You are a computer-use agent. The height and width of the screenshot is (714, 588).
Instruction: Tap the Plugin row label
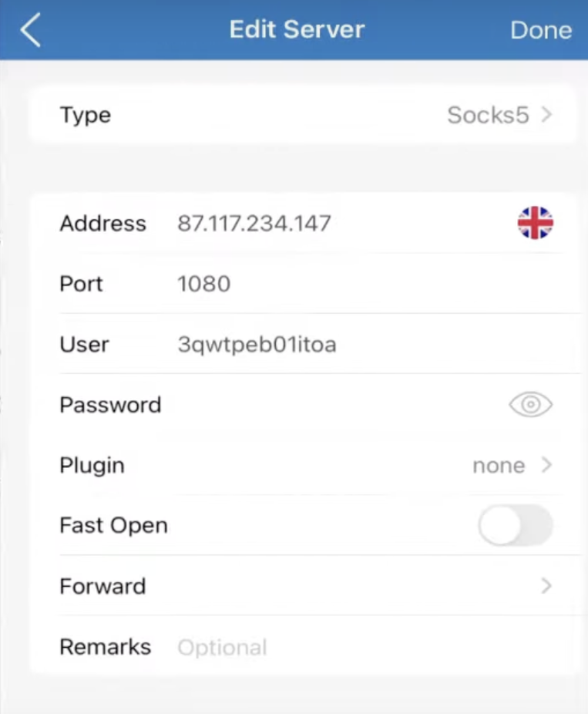[x=92, y=466]
